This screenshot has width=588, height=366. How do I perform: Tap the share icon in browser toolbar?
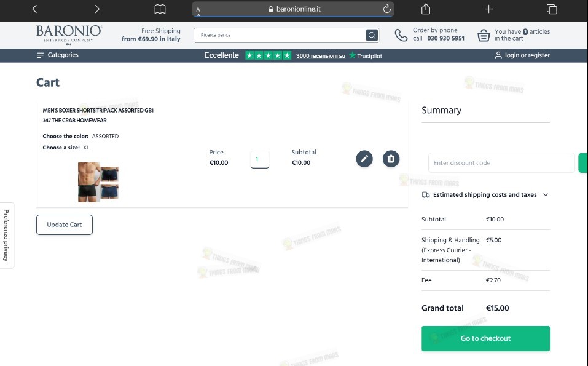pyautogui.click(x=426, y=9)
